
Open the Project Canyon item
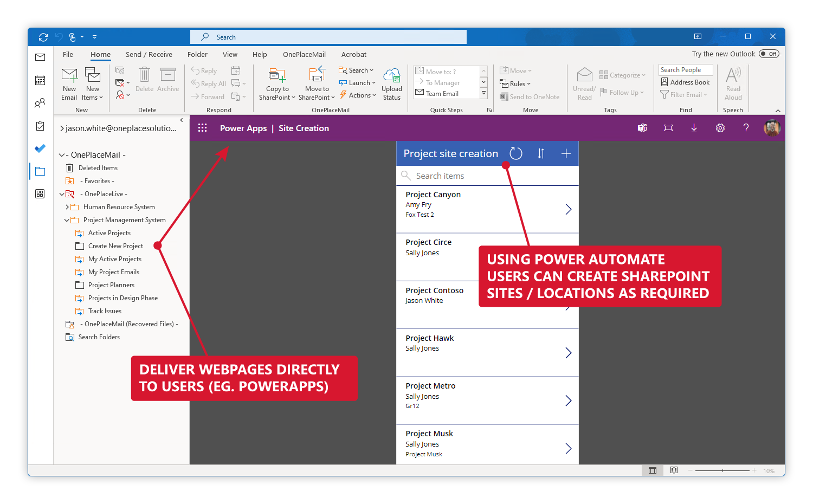tap(487, 209)
